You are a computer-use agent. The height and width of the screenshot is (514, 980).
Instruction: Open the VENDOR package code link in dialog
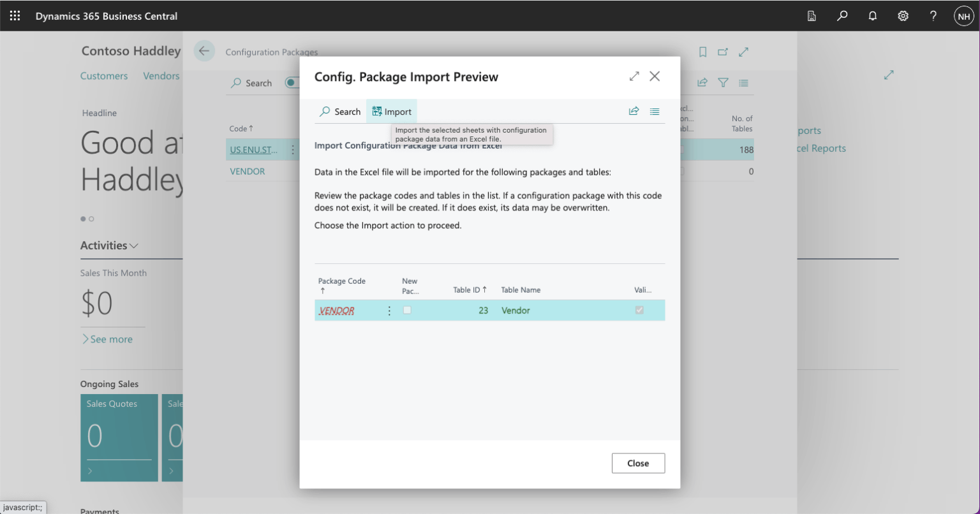336,311
